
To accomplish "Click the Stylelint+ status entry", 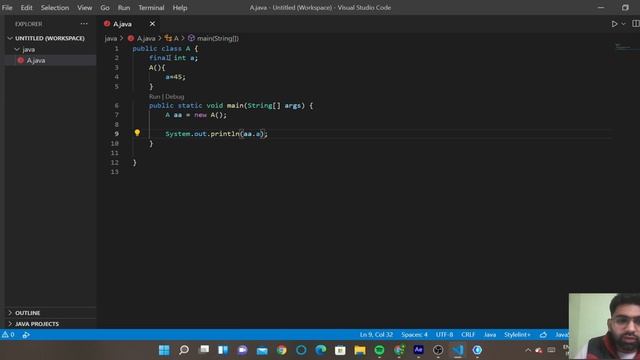I will point(517,335).
